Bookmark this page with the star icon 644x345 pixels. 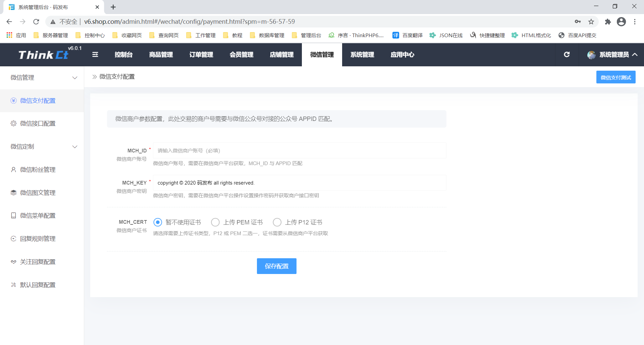click(591, 22)
